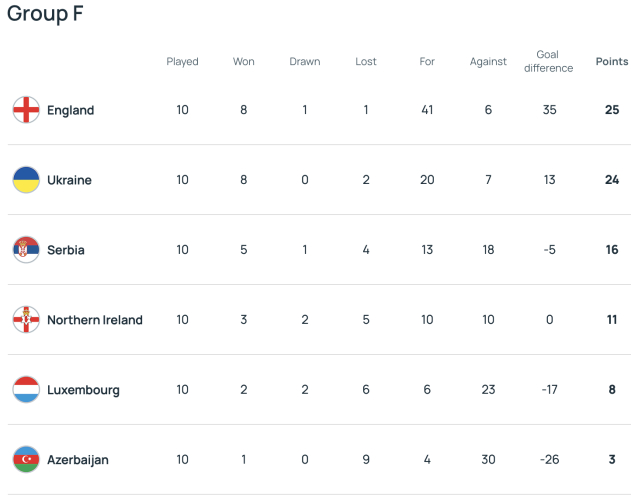This screenshot has height=500, width=631.
Task: Click the Played column header
Action: 182,62
